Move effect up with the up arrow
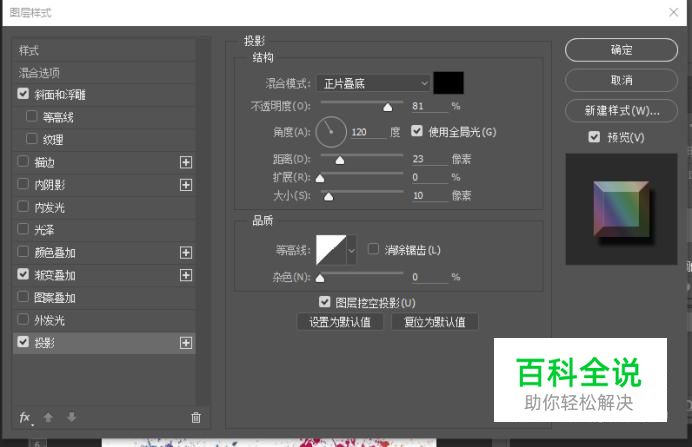692x447 pixels. tap(48, 417)
